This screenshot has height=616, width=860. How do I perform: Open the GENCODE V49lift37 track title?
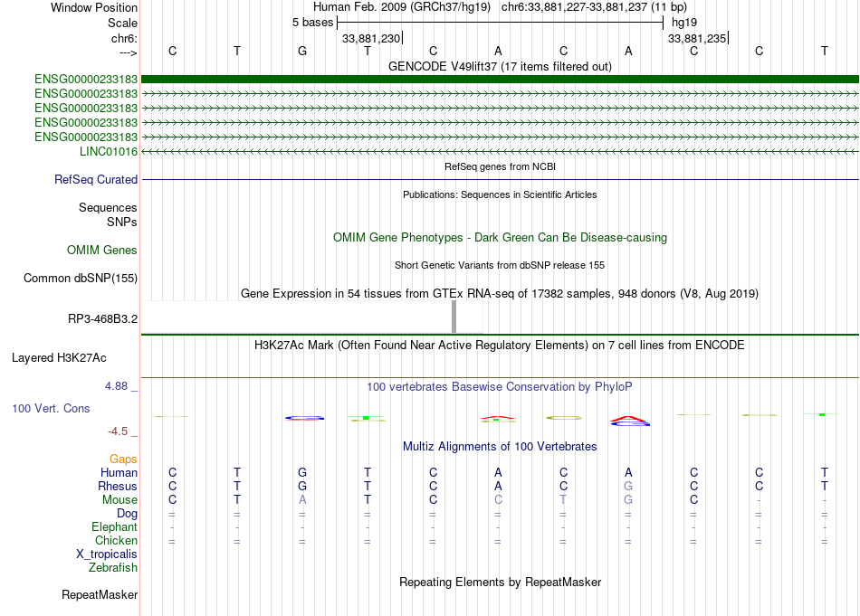click(x=500, y=66)
